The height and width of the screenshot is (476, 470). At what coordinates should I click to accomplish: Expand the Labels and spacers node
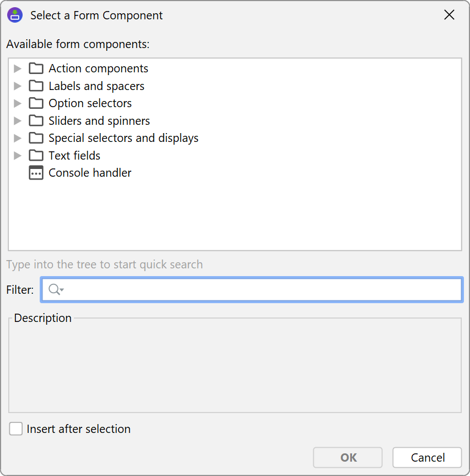[x=18, y=86]
